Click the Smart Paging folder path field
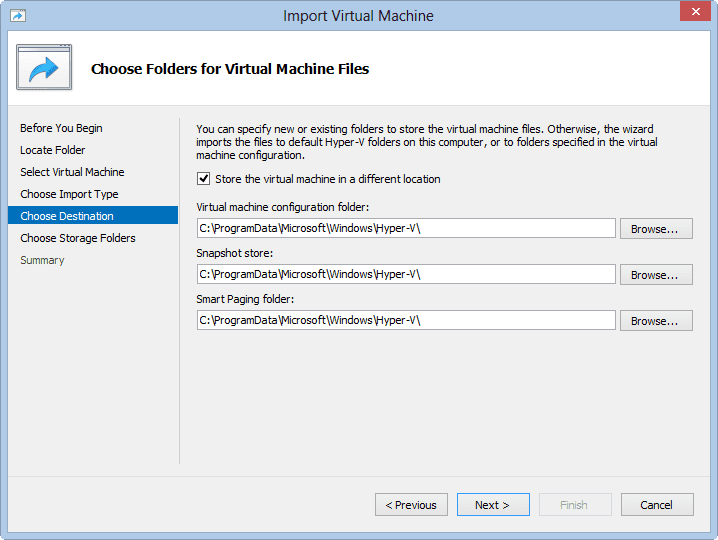The height and width of the screenshot is (540, 718). click(406, 320)
